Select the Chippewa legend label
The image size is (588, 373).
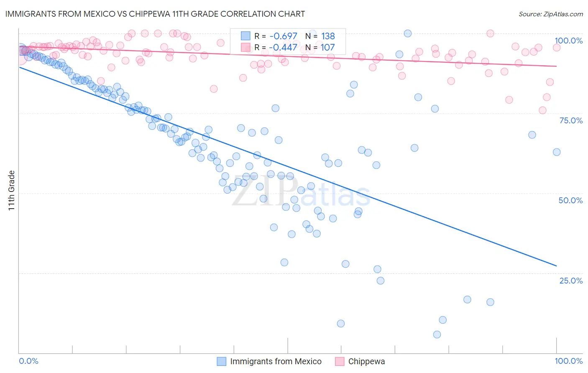367,361
